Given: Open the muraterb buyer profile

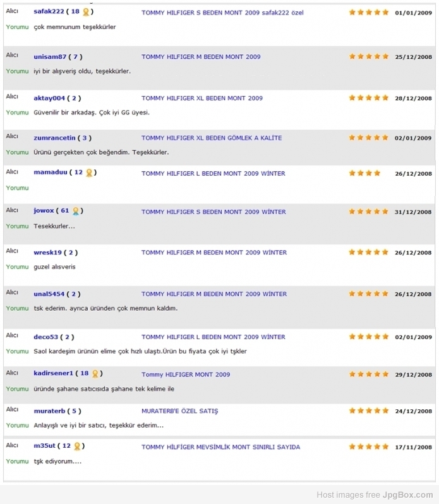Looking at the screenshot, I should (49, 411).
